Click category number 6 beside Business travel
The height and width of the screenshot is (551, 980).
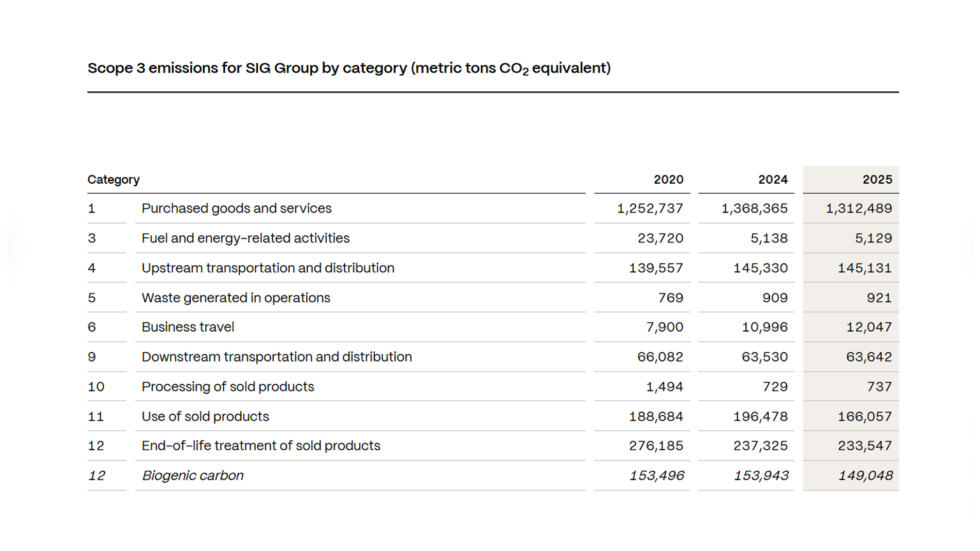click(92, 327)
